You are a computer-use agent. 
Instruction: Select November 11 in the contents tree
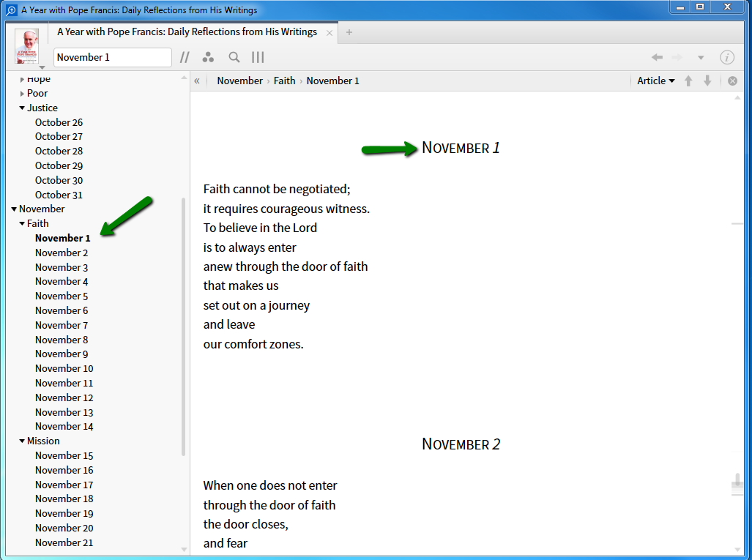coord(64,384)
